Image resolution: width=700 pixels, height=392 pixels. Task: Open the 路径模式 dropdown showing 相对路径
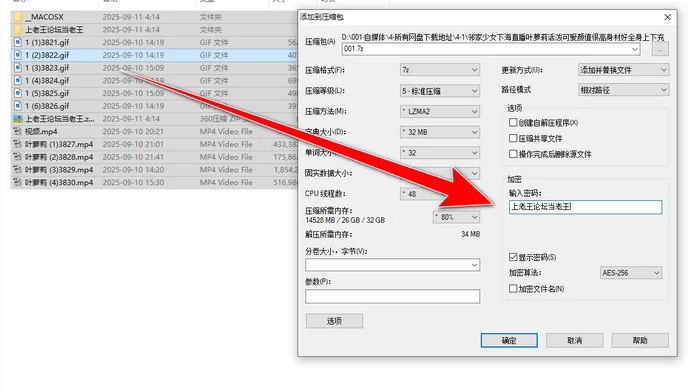tap(623, 90)
